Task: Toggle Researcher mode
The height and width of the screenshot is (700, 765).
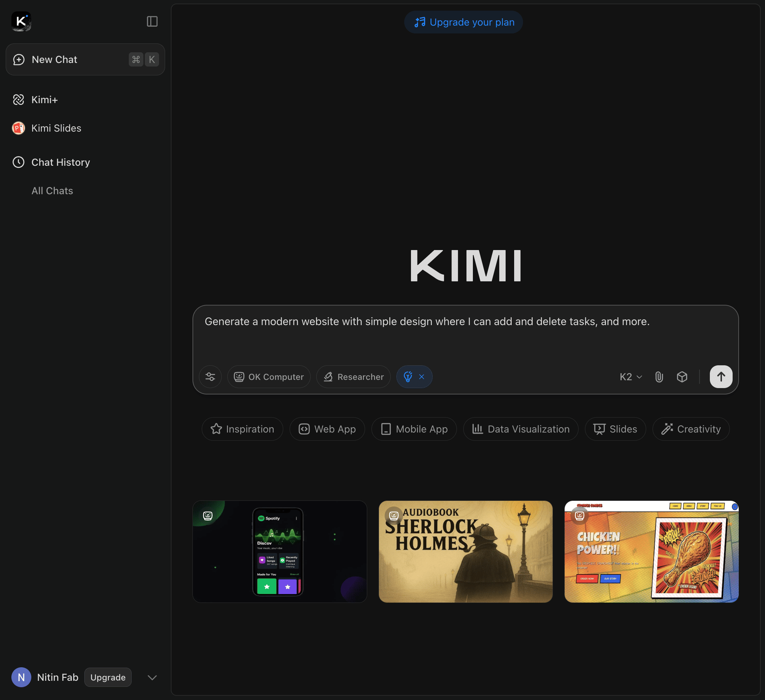Action: (x=353, y=377)
